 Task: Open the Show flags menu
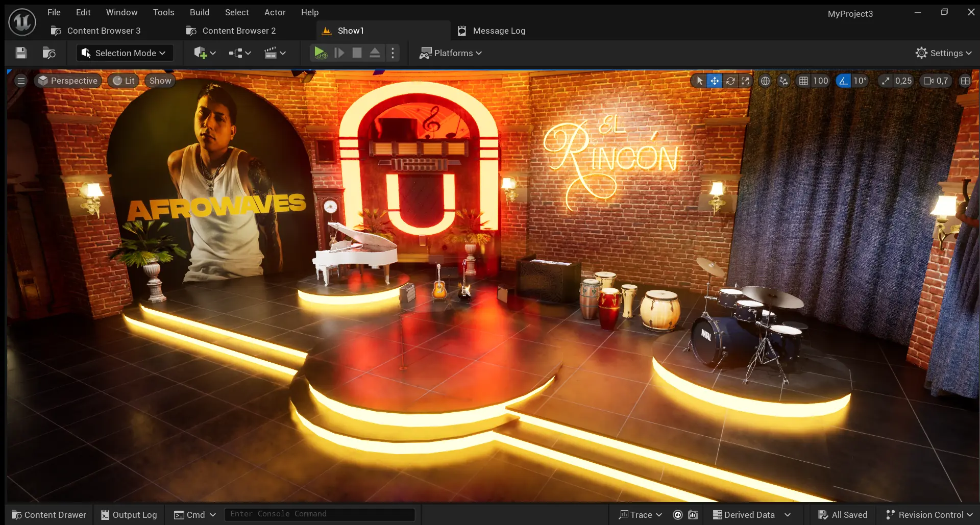pos(160,81)
